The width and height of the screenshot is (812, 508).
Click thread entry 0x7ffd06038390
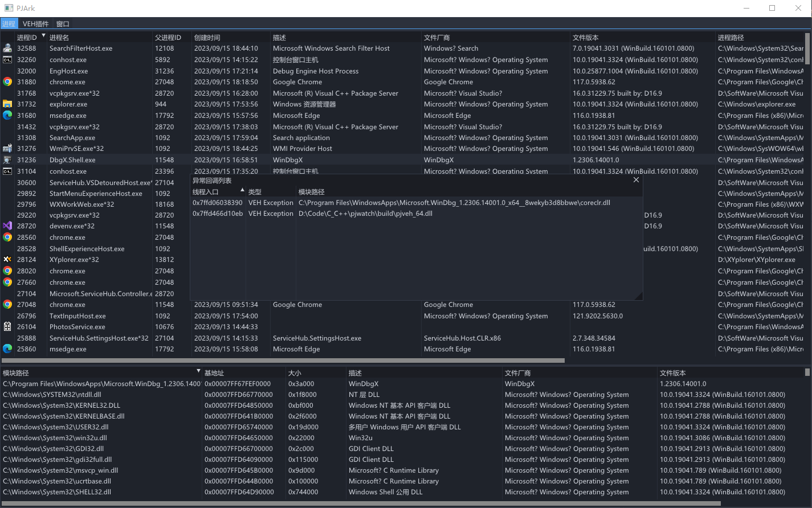pos(218,203)
